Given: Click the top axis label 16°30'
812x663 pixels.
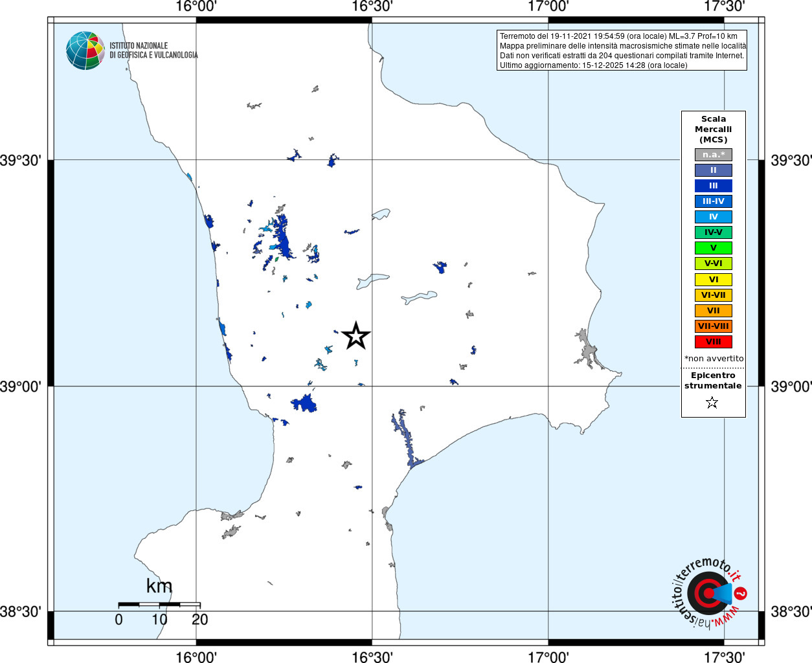Looking at the screenshot, I should [x=372, y=7].
